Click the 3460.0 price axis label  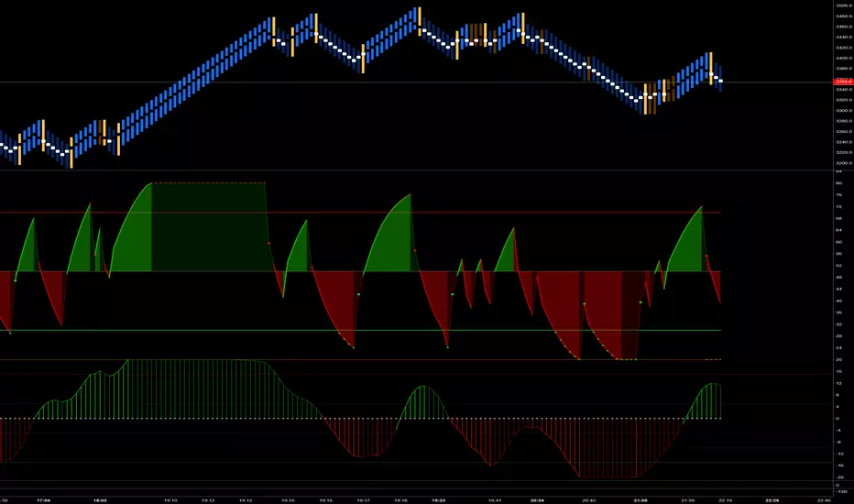coord(844,27)
